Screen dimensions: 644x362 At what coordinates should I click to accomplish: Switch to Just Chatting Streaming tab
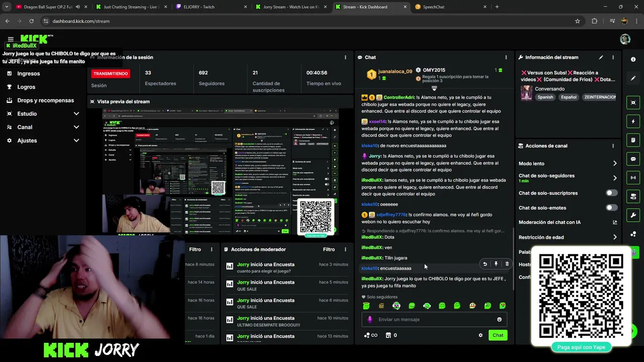[x=132, y=7]
